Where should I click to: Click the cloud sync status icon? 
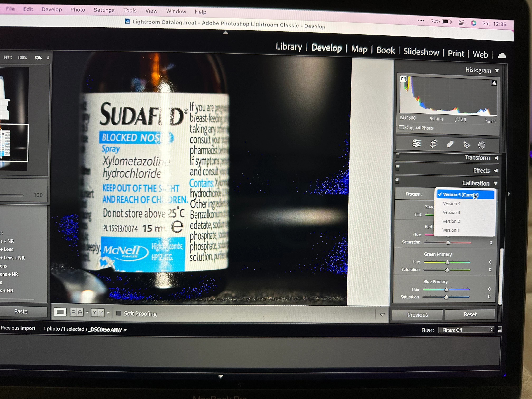click(502, 56)
